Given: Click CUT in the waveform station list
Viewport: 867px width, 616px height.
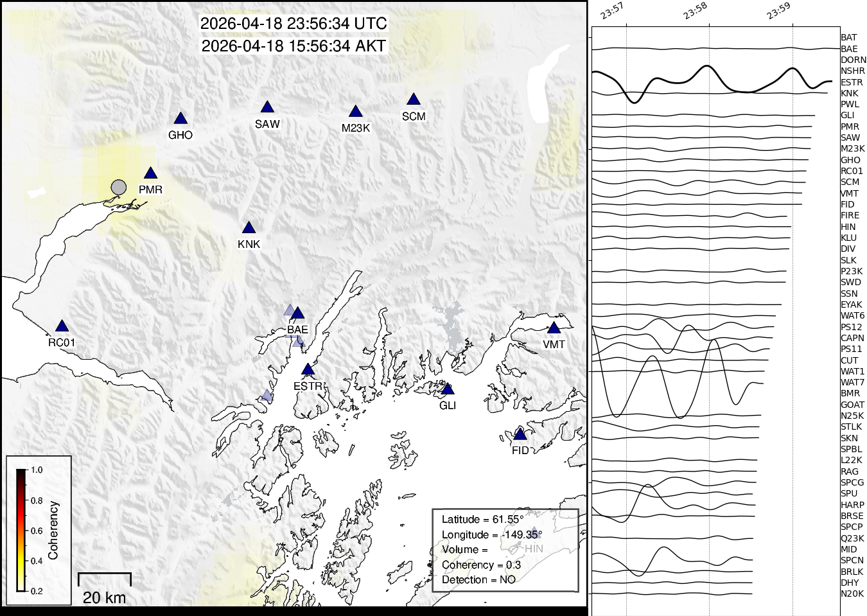Looking at the screenshot, I should [849, 361].
